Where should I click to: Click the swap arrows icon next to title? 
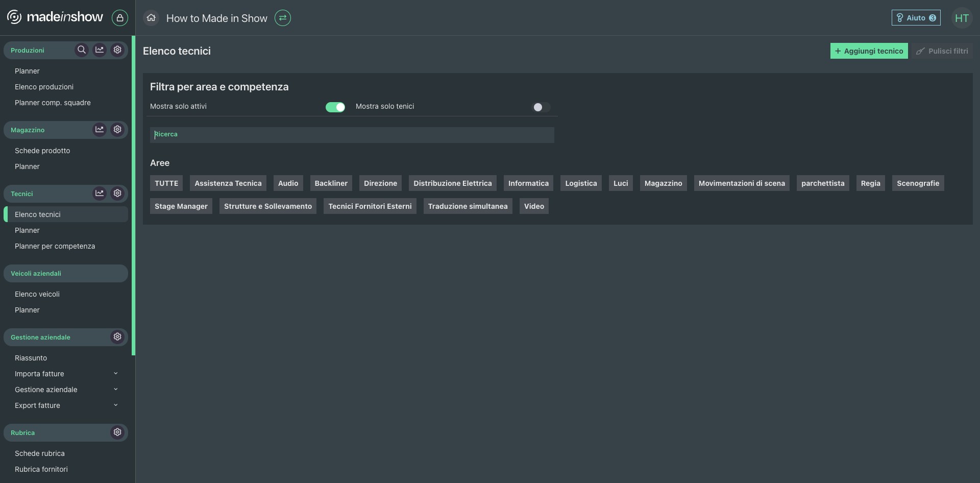[282, 18]
